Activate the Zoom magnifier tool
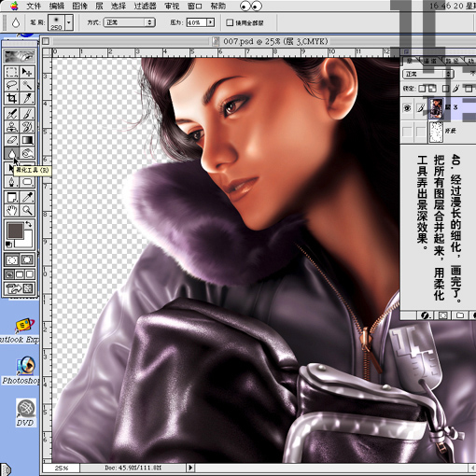This screenshot has height=476, width=476. 27,211
